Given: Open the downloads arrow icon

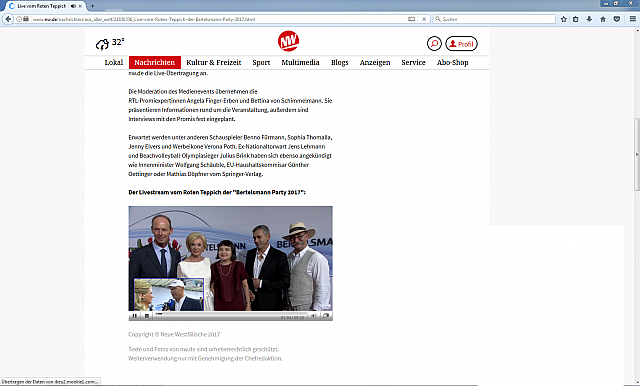Looking at the screenshot, I should (589, 19).
